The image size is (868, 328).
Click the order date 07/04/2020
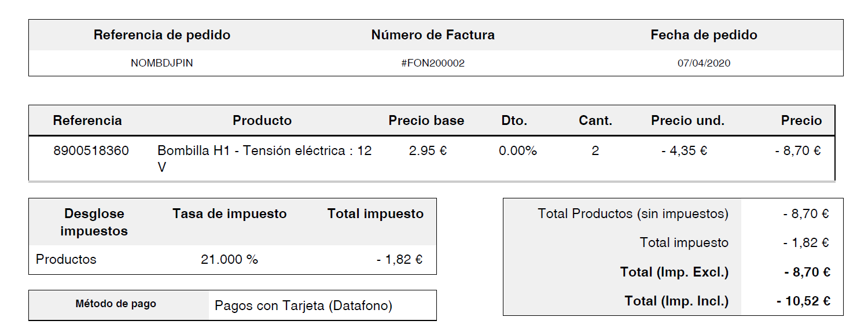[704, 63]
